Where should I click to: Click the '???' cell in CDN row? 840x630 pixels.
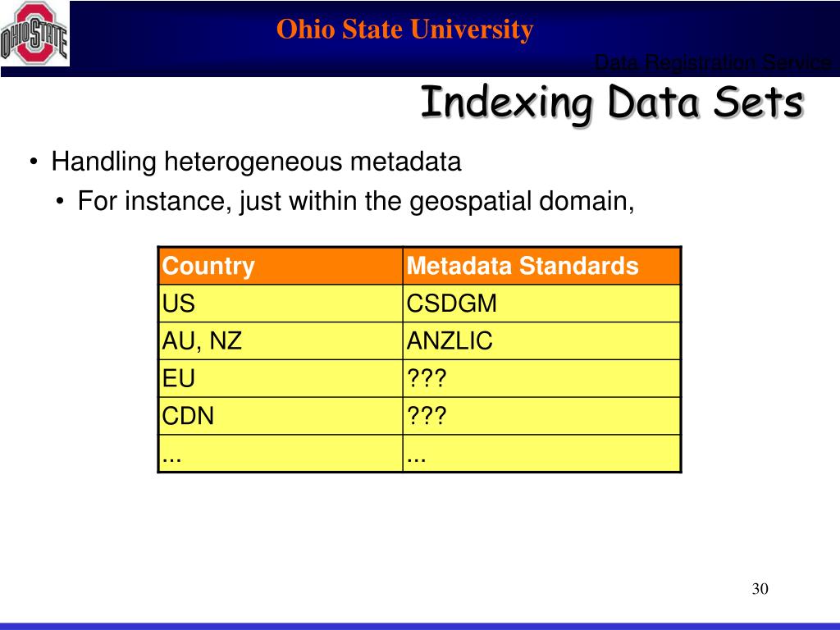coord(541,416)
